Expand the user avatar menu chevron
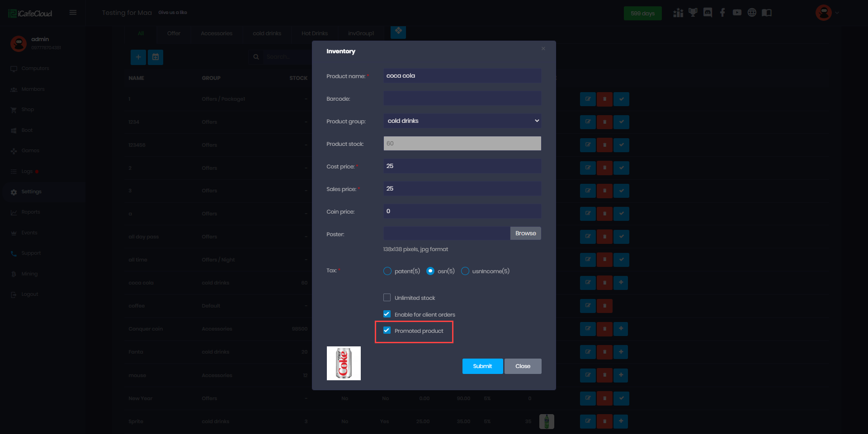 [x=837, y=13]
